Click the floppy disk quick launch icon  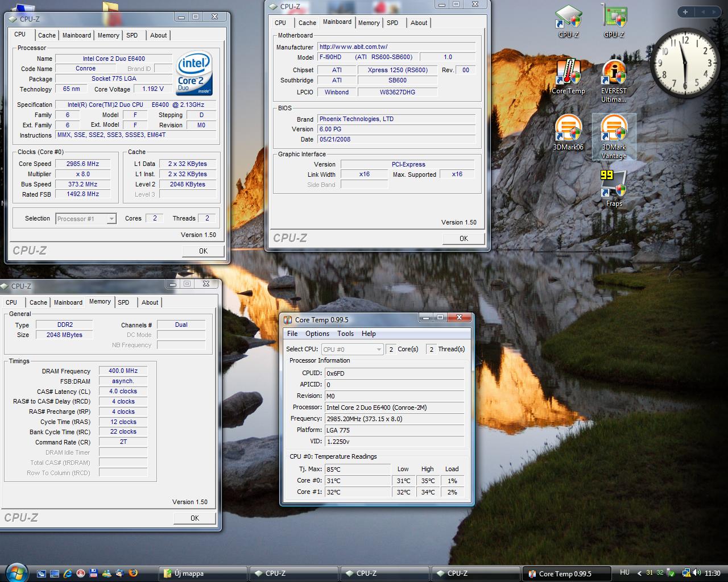tap(94, 573)
